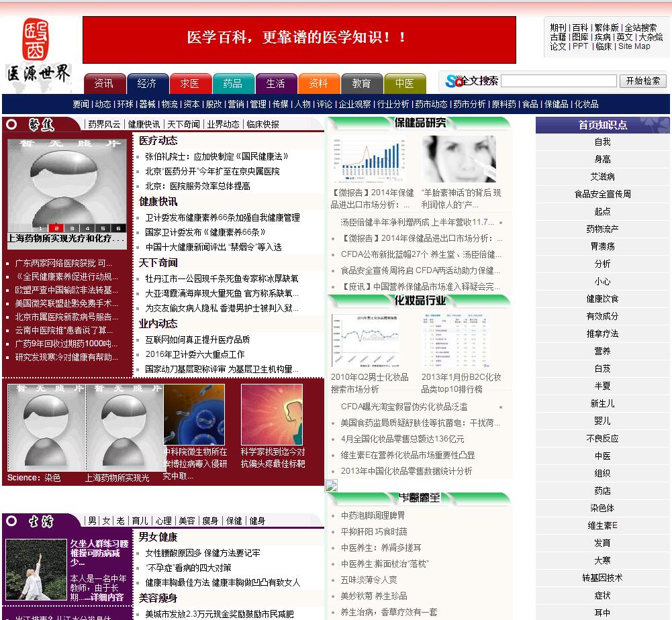Open the 经济 navigation tab

coord(147,84)
